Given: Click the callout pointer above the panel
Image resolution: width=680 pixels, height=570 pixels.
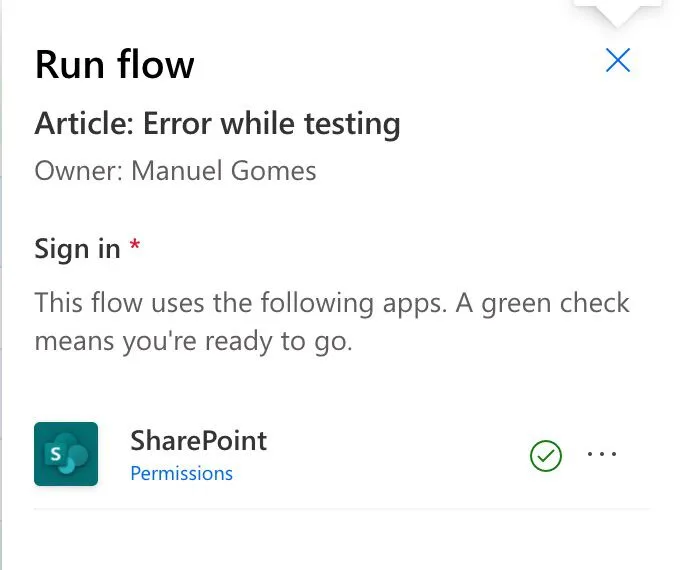Looking at the screenshot, I should (620, 12).
